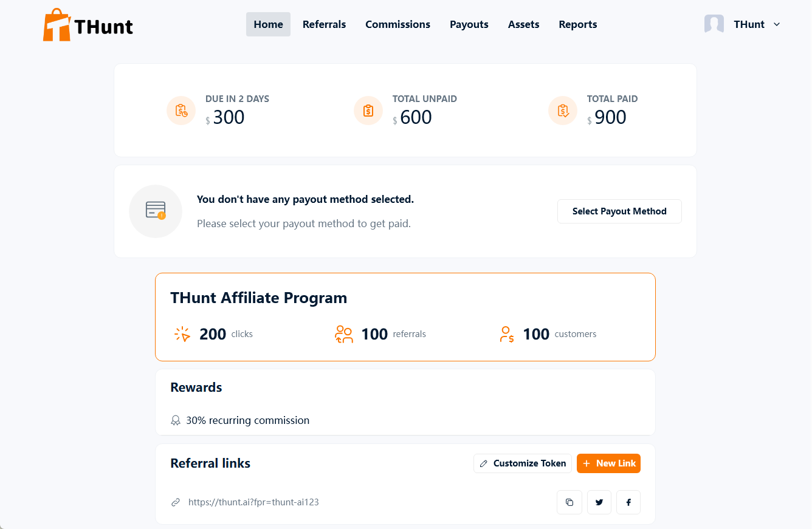Click the Total Paid checkmark clipboard icon

click(x=563, y=111)
